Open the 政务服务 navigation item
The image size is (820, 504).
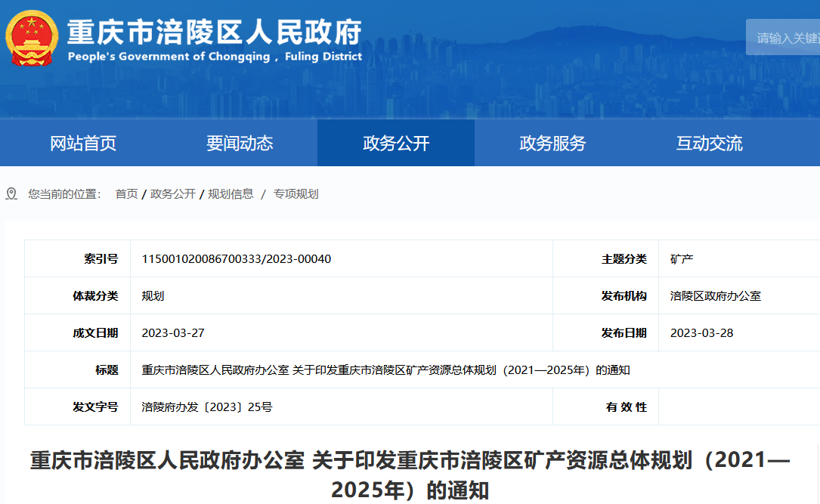552,144
